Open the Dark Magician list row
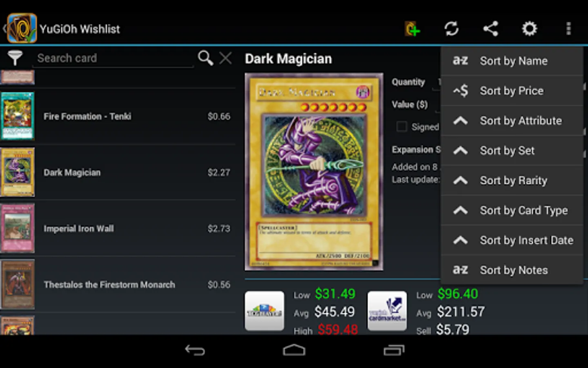 (118, 172)
